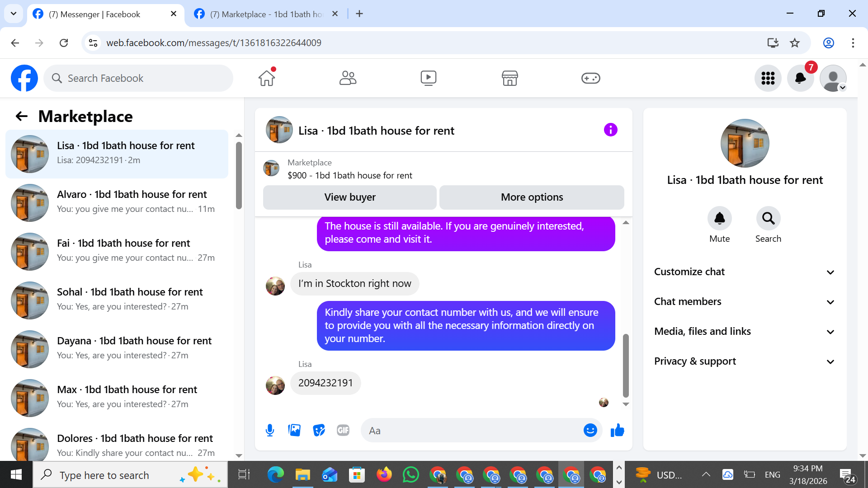
Task: Open the GIF picker
Action: point(343,430)
